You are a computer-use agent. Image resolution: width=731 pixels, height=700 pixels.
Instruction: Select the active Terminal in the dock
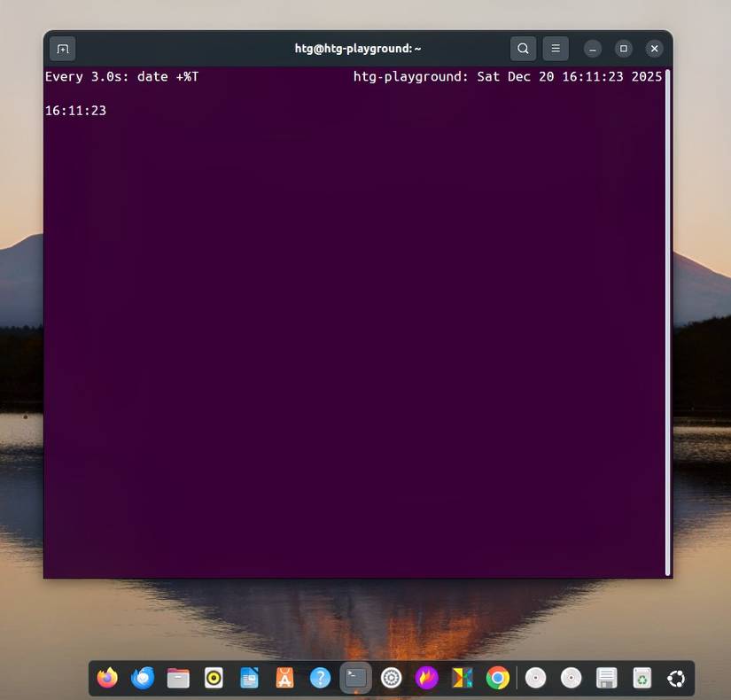pyautogui.click(x=356, y=678)
